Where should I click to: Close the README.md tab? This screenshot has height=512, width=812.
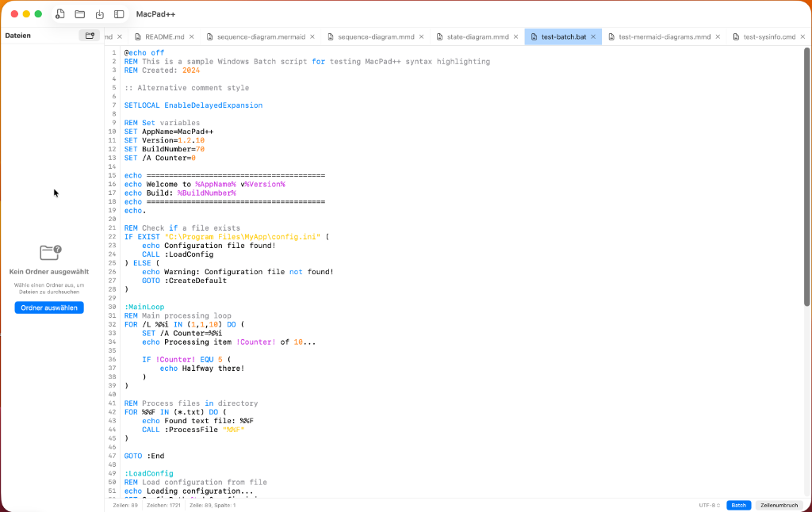pyautogui.click(x=191, y=36)
